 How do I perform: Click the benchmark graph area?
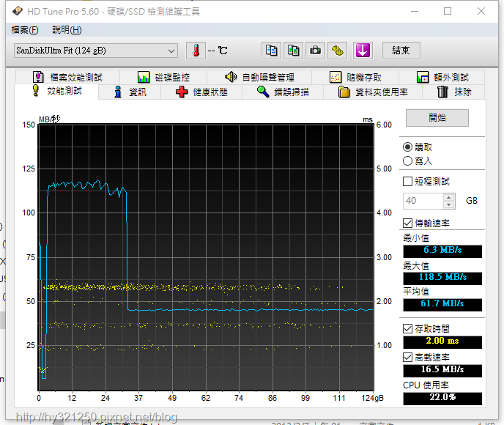point(206,257)
